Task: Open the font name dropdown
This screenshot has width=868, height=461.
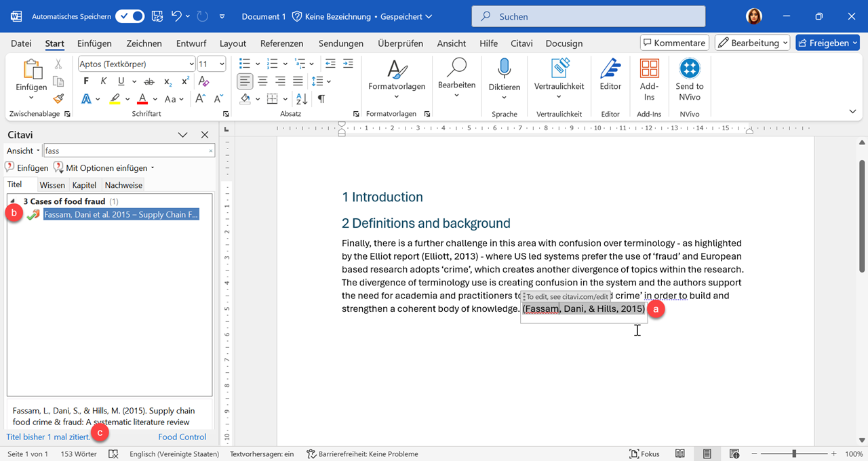Action: (191, 64)
